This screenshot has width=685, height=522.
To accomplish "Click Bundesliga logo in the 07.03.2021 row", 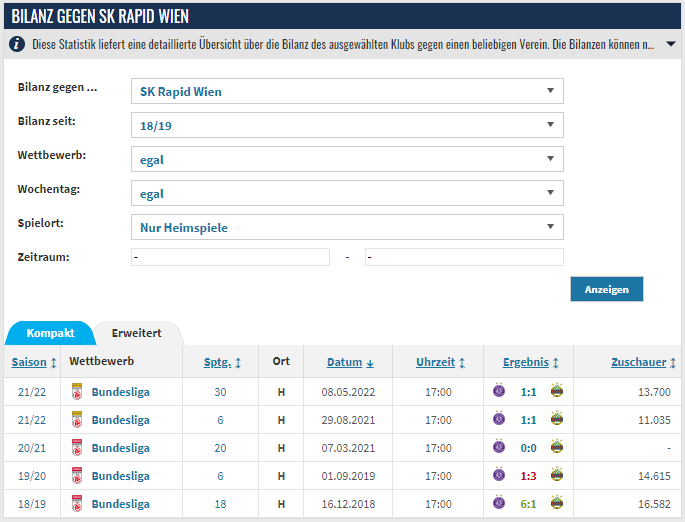I will pyautogui.click(x=77, y=448).
